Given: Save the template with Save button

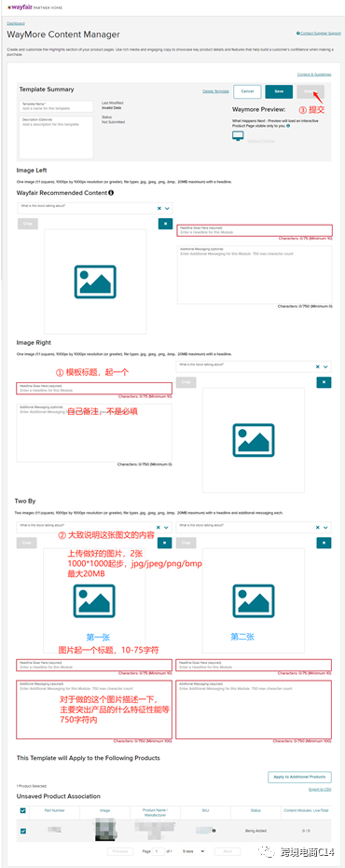Looking at the screenshot, I should pos(279,91).
